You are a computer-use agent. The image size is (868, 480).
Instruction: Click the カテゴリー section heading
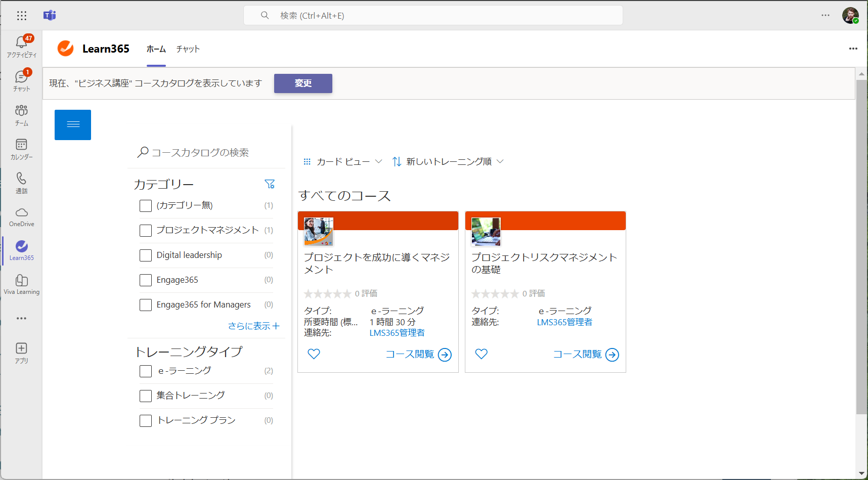tap(164, 185)
